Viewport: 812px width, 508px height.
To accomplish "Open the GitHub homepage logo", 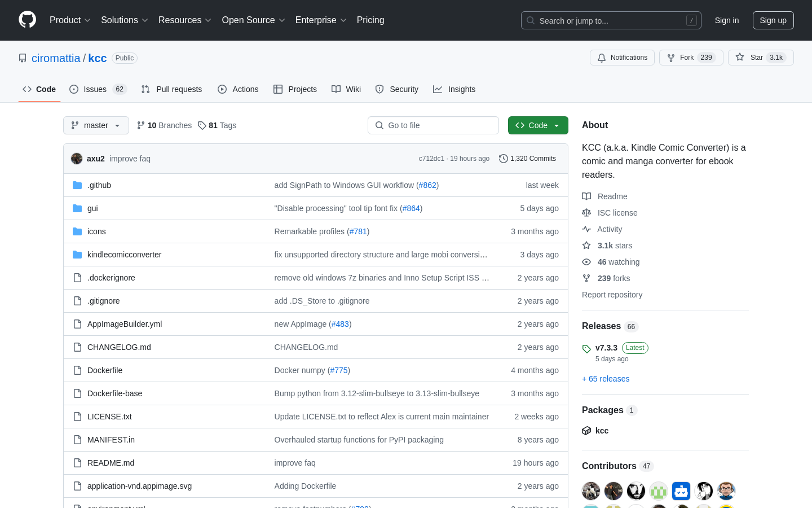I will pos(27,20).
